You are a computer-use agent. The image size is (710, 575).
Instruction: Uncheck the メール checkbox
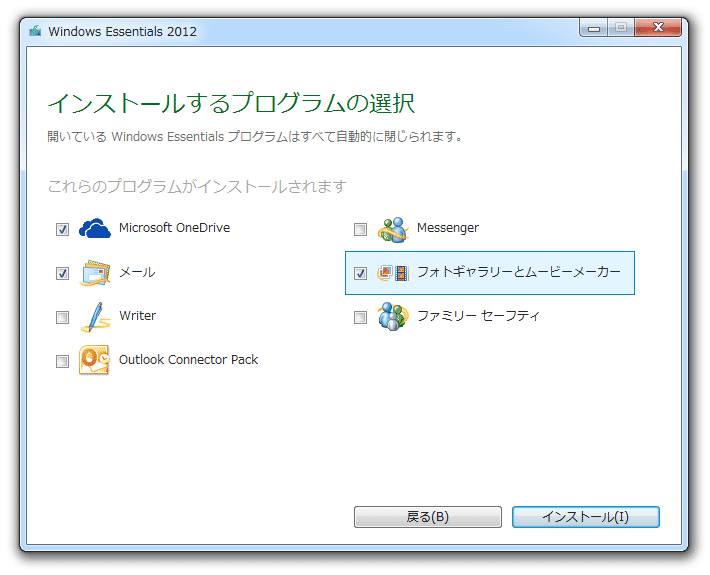62,273
